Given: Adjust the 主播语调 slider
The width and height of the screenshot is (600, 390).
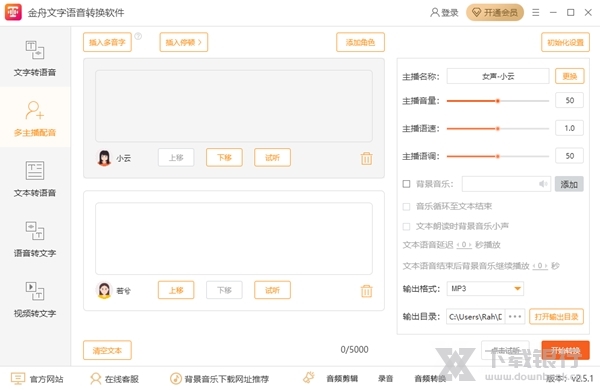Looking at the screenshot, I should pos(498,156).
